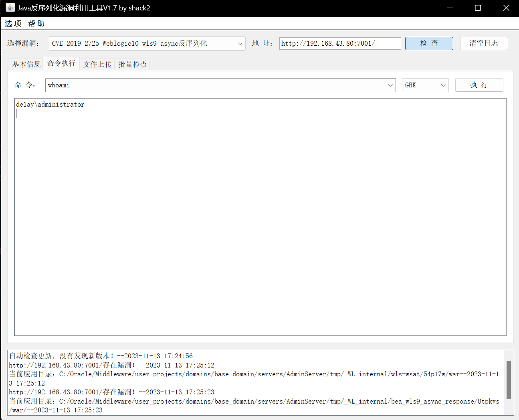
Task: Open the 帮助 menu
Action: 36,24
